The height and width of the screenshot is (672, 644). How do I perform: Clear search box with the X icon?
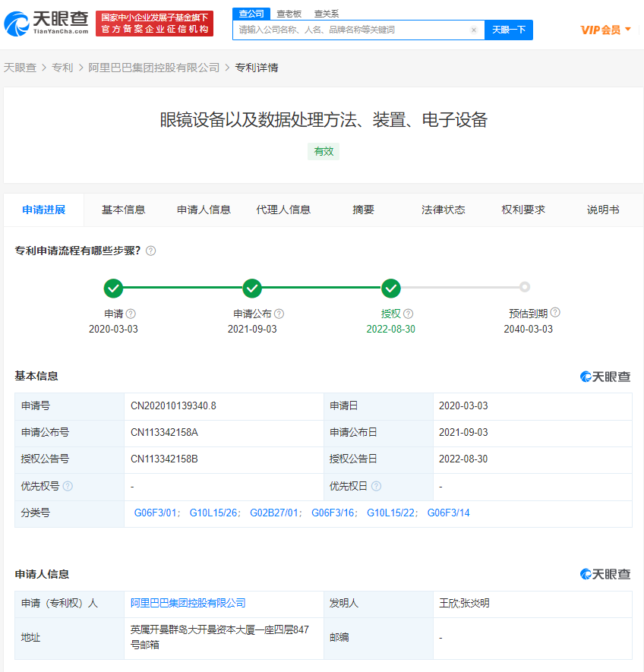474,30
